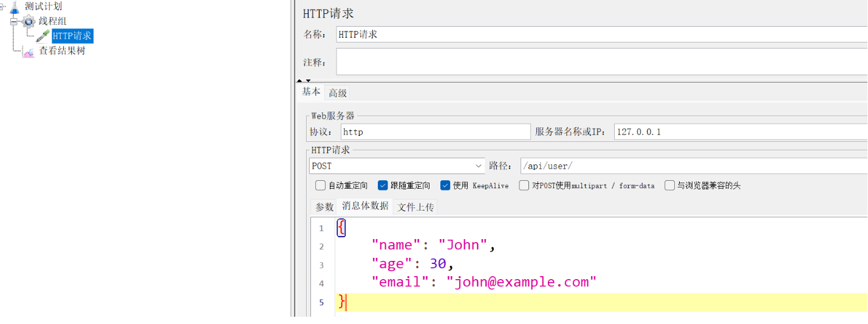The height and width of the screenshot is (324, 868).
Task: Click the 线程组 gear icon
Action: [29, 21]
